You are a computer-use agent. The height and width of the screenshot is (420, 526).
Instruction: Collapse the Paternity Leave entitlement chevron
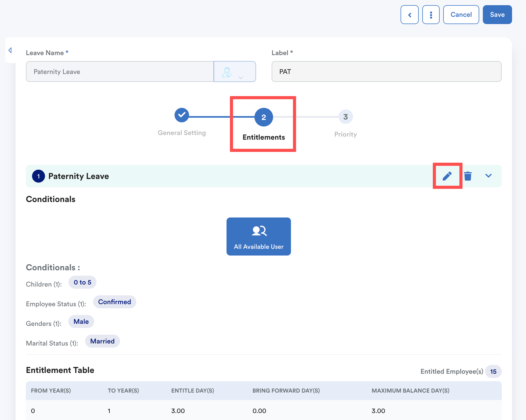pyautogui.click(x=488, y=176)
